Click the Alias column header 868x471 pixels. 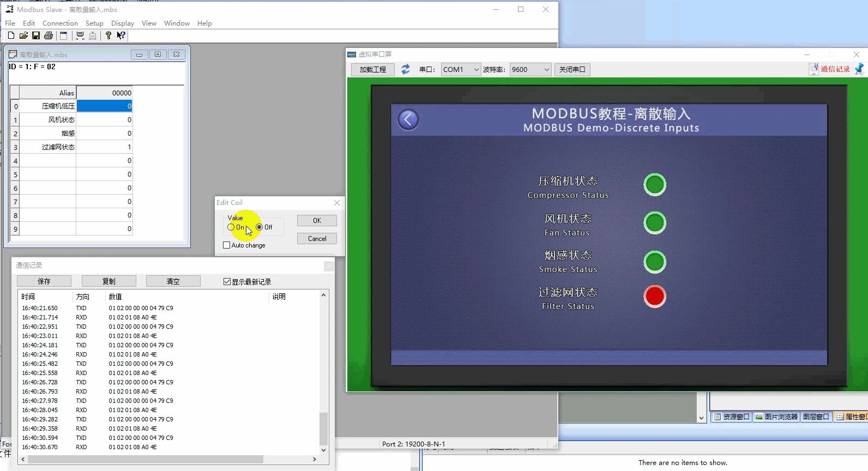[48, 93]
